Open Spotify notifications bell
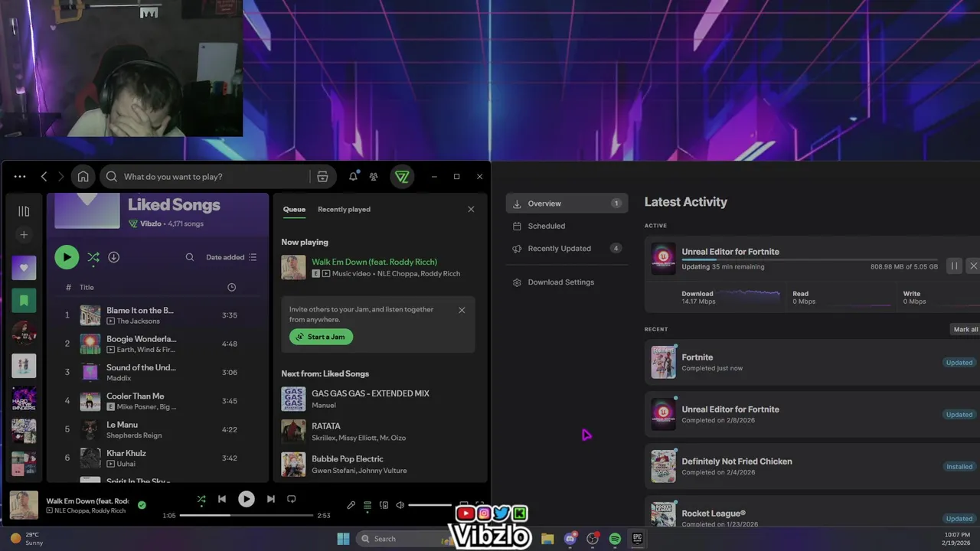Image resolution: width=980 pixels, height=551 pixels. [353, 177]
